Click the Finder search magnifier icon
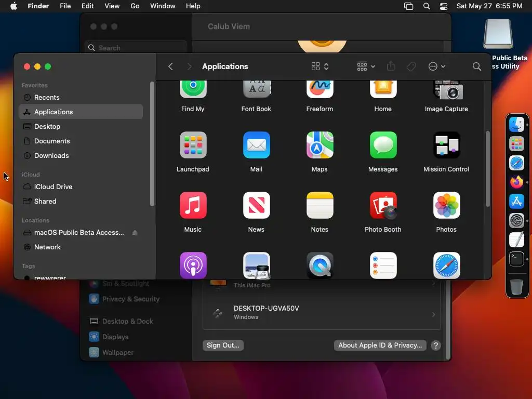Screen dimensions: 532x399 coord(477,66)
